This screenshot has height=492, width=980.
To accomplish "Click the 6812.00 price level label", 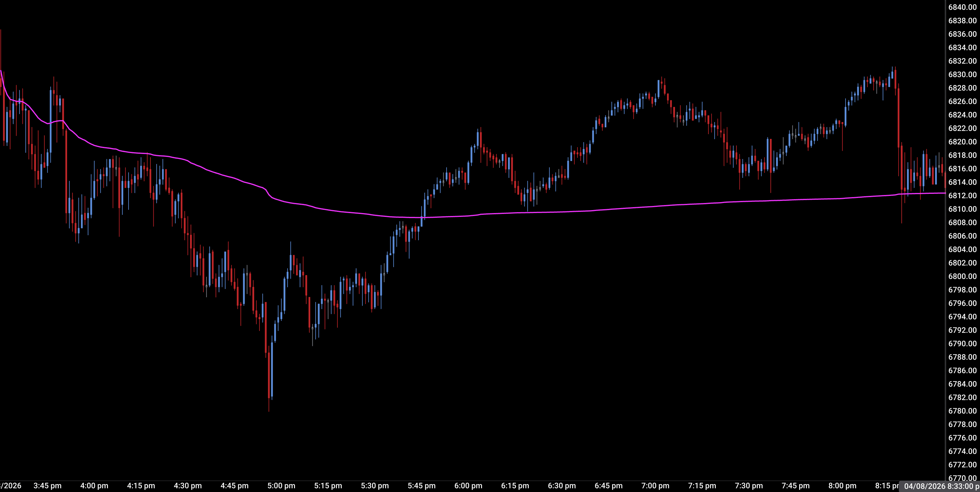I will tap(962, 196).
